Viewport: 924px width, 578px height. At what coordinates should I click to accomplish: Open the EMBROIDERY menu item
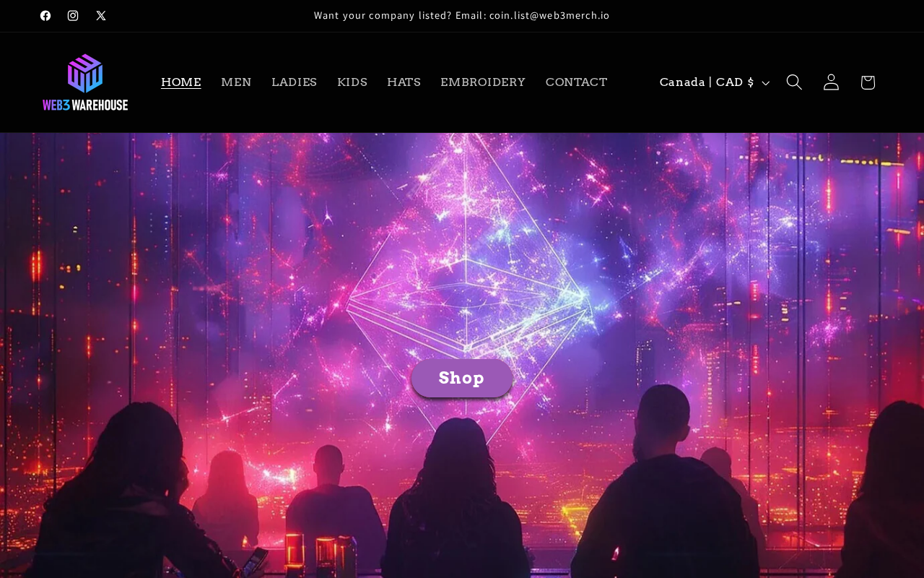coord(483,82)
